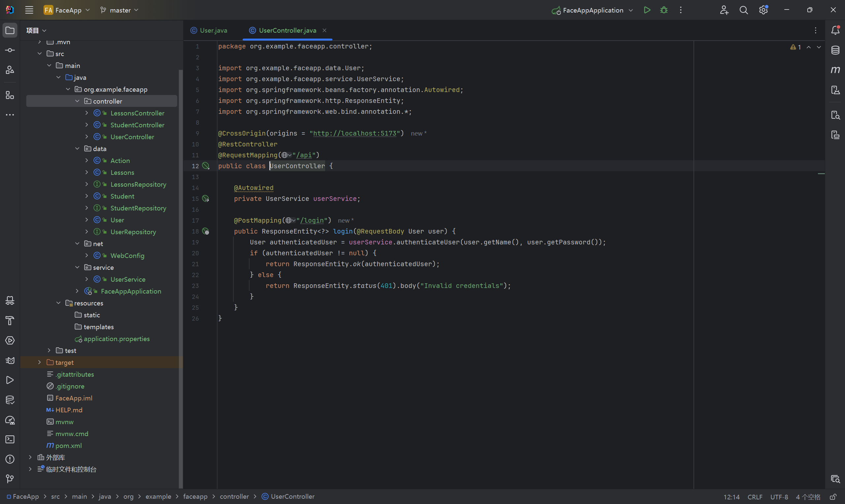Open the Database tool window on right sidebar
Viewport: 845px width, 504px height.
(835, 50)
